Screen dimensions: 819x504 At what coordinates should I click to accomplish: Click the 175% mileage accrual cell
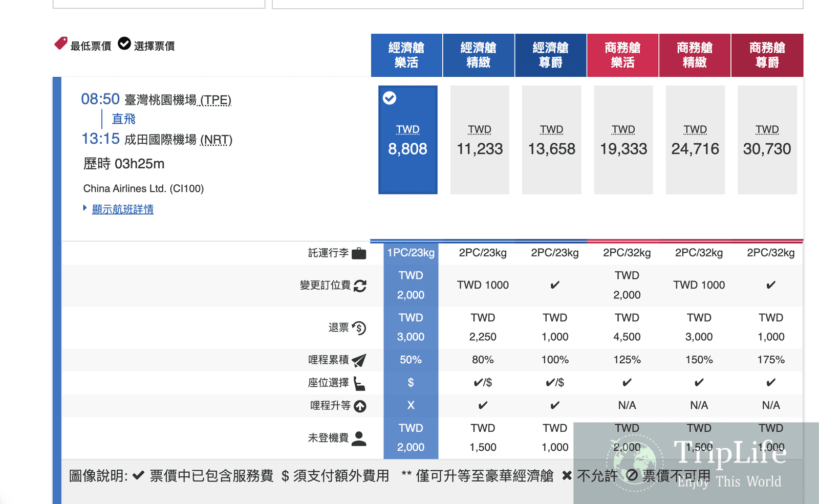point(771,360)
